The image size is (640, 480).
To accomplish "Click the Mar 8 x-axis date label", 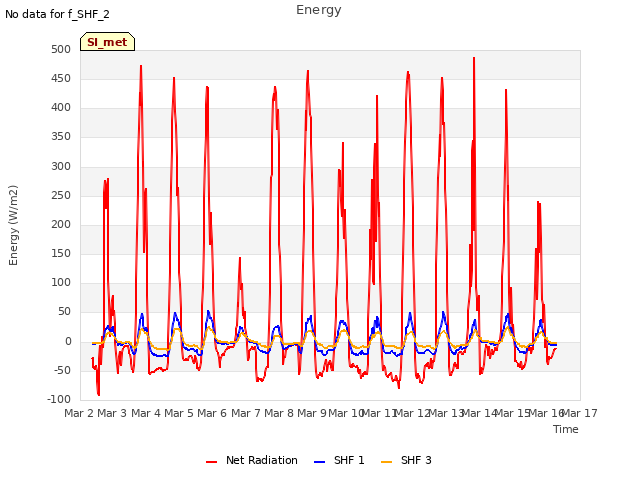I will coord(279,413).
